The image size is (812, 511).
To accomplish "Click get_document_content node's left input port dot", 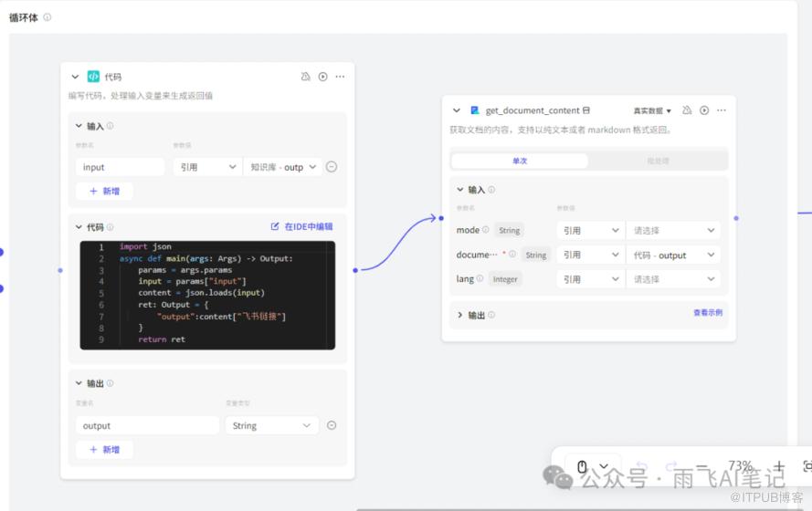I will (441, 218).
